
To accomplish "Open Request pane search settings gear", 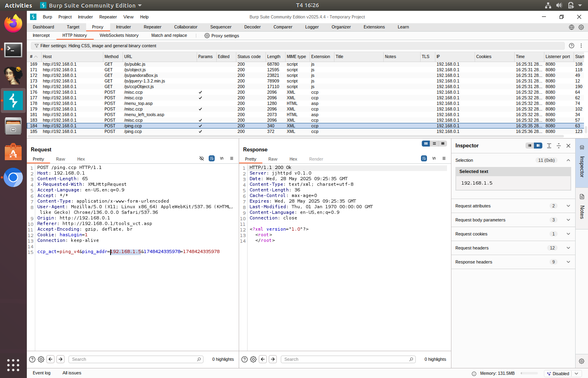I will [x=41, y=359].
